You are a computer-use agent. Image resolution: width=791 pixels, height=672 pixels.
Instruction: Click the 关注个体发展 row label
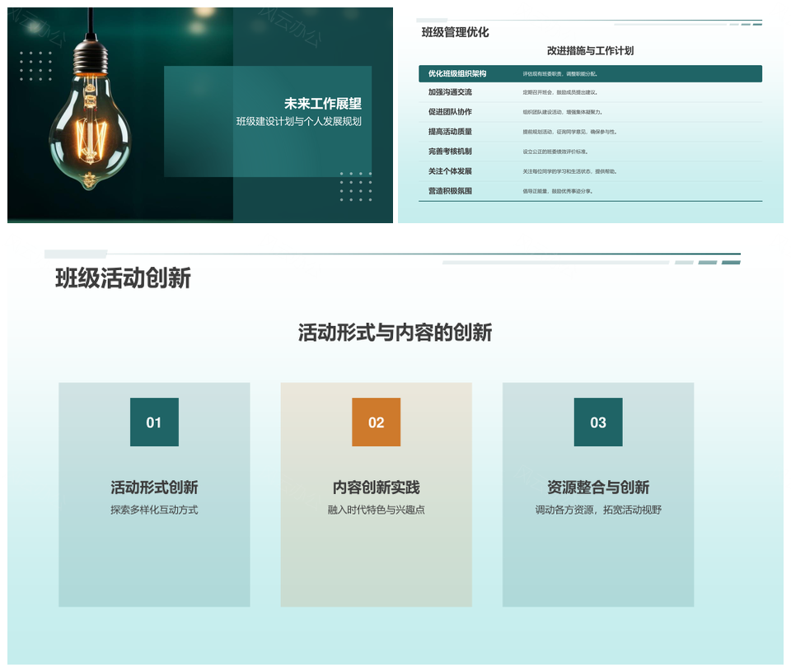450,171
